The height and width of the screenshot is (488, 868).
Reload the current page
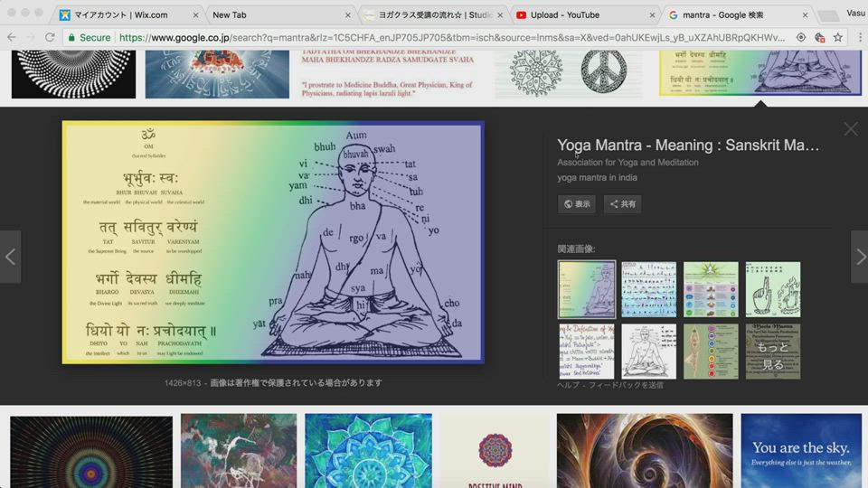[50, 37]
